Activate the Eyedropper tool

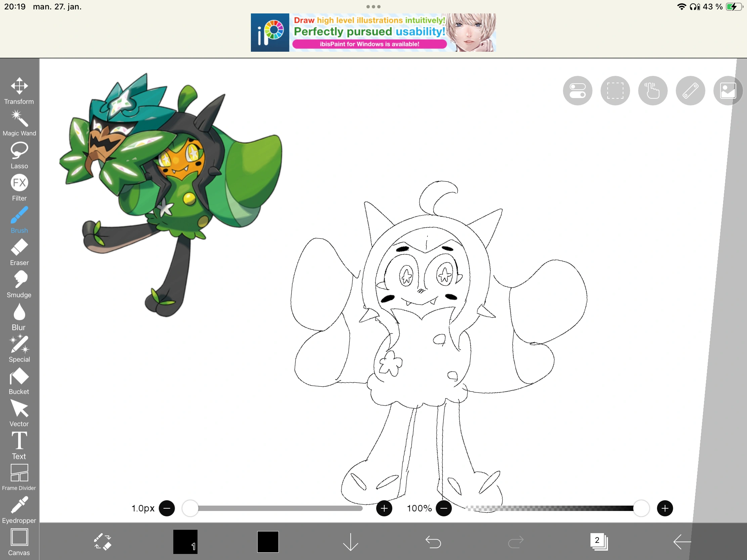coord(19,510)
